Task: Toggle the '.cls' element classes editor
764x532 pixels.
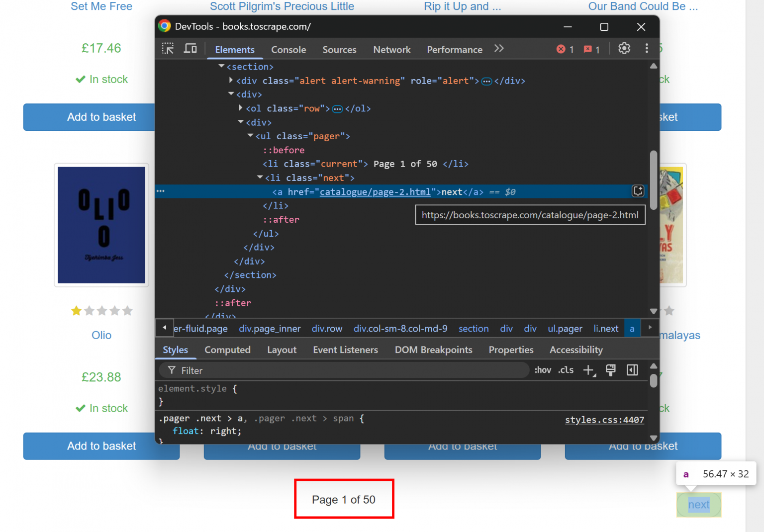Action: click(x=566, y=370)
